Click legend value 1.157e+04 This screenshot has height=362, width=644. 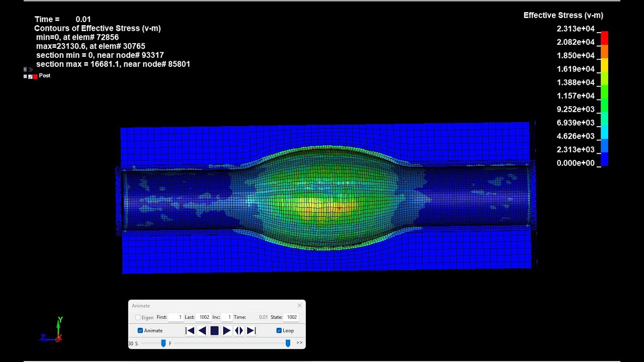point(576,96)
